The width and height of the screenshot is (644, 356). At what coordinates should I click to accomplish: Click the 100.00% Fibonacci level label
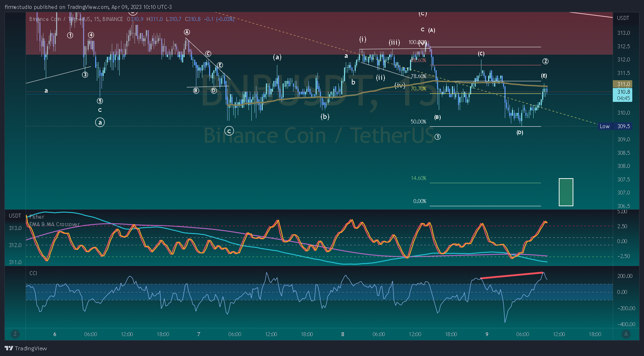pyautogui.click(x=417, y=42)
